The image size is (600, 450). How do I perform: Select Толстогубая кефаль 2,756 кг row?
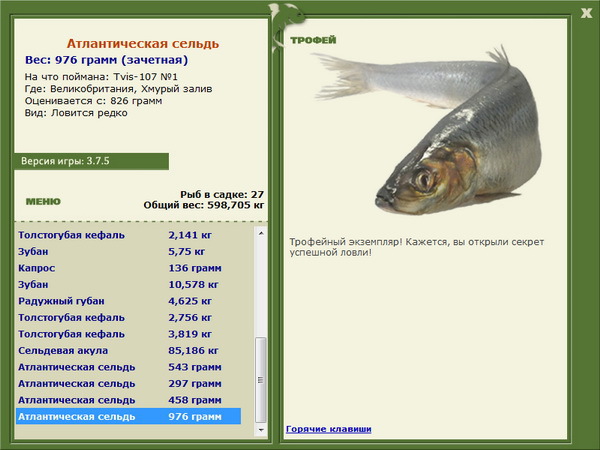128,318
